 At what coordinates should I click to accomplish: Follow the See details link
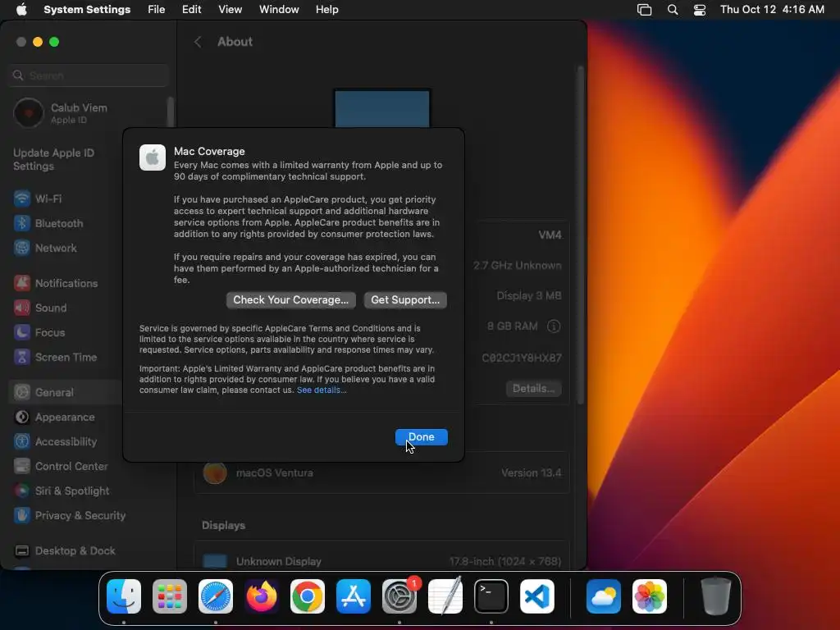(322, 390)
